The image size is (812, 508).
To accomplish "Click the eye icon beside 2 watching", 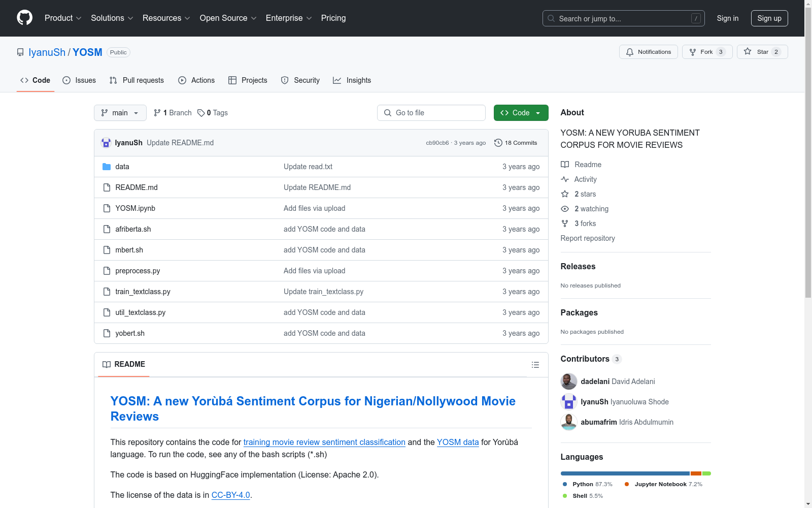I will (x=565, y=209).
